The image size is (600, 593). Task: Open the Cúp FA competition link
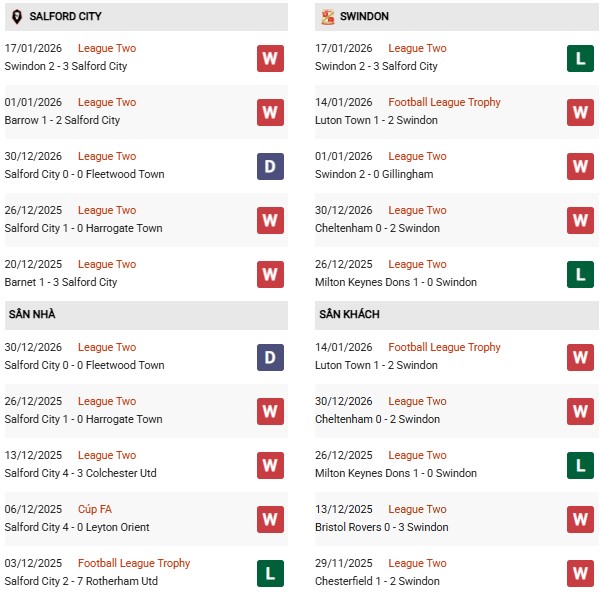[95, 509]
